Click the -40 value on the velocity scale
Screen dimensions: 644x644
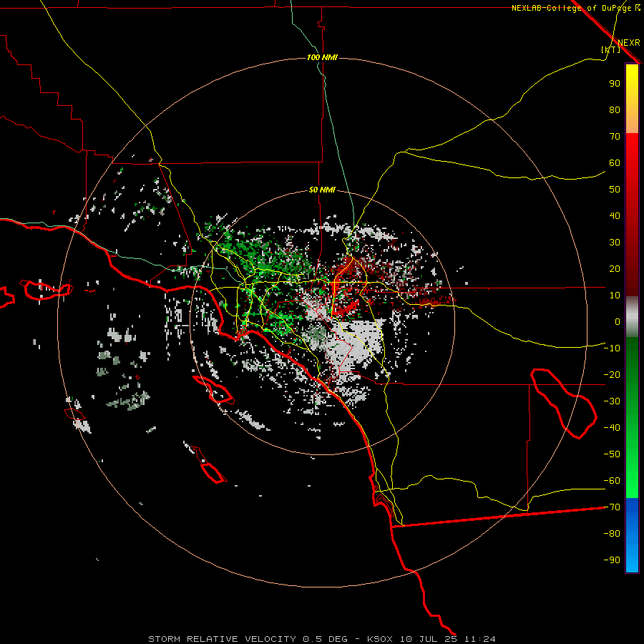point(612,428)
